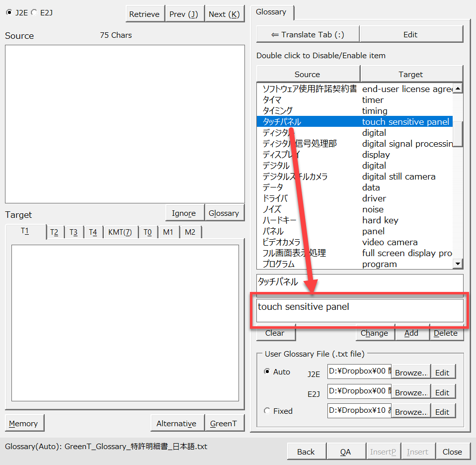Return to Translate Tab
This screenshot has height=465, width=476.
point(308,35)
